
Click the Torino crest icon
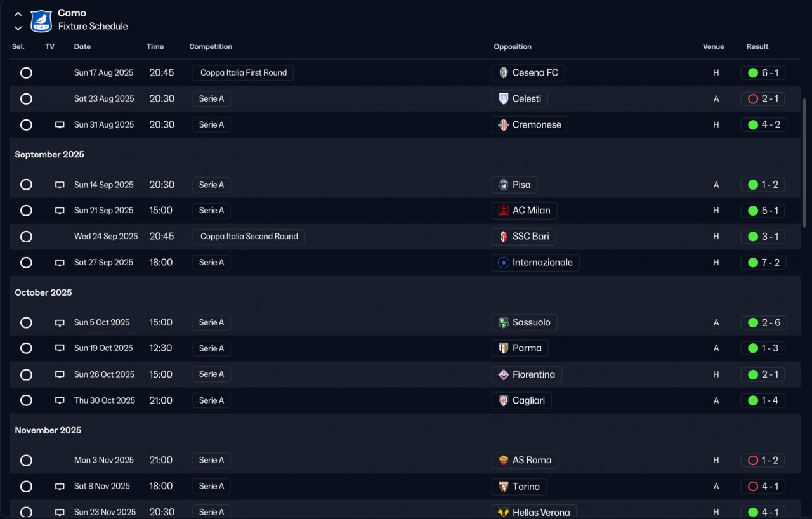coord(504,487)
